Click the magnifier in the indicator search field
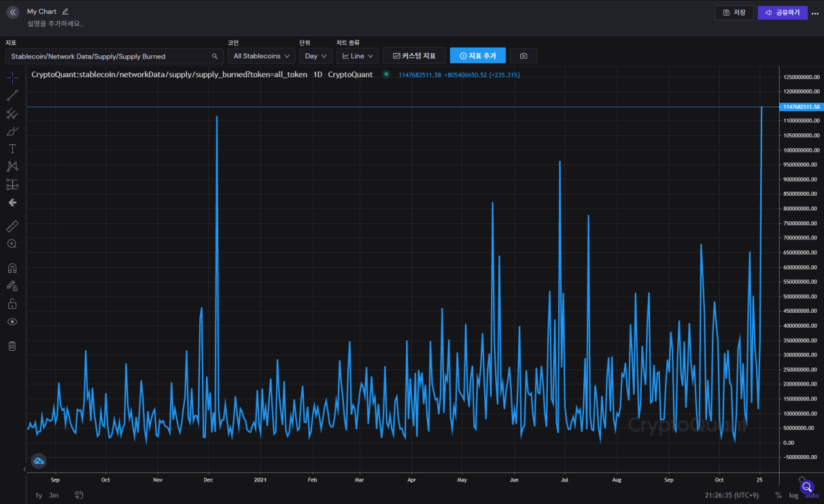The width and height of the screenshot is (824, 504). [215, 56]
